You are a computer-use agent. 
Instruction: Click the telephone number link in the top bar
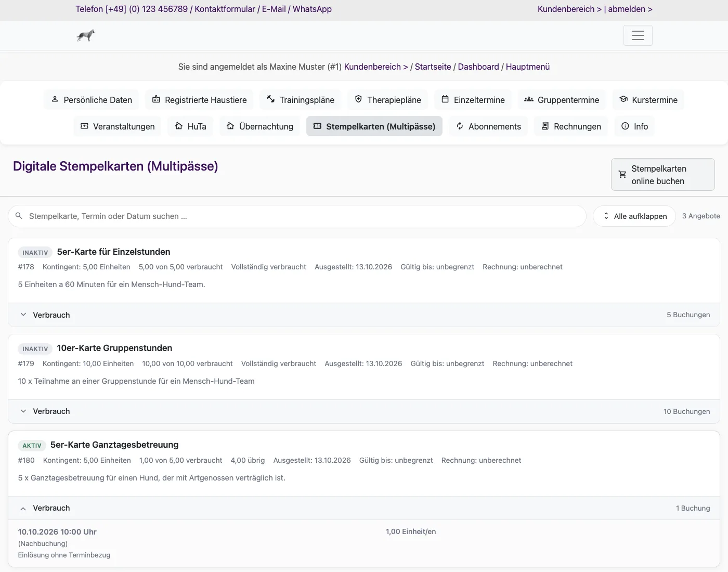coord(132,9)
